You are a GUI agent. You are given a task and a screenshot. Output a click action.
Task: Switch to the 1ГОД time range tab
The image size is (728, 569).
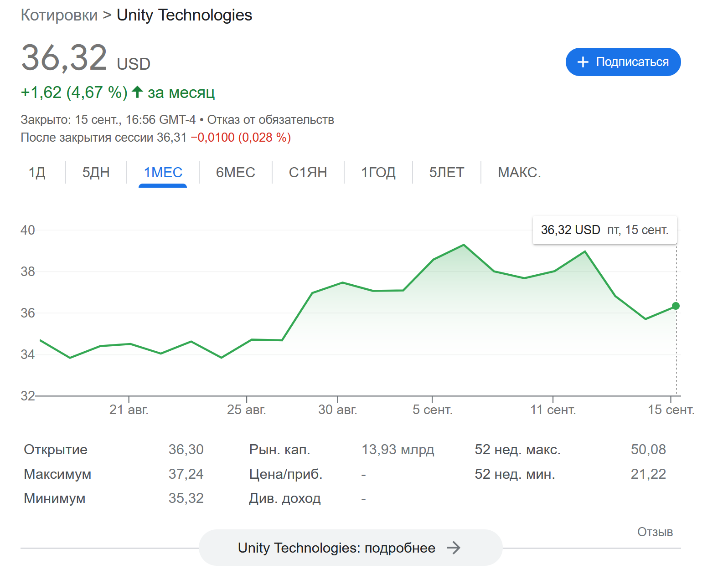click(378, 173)
